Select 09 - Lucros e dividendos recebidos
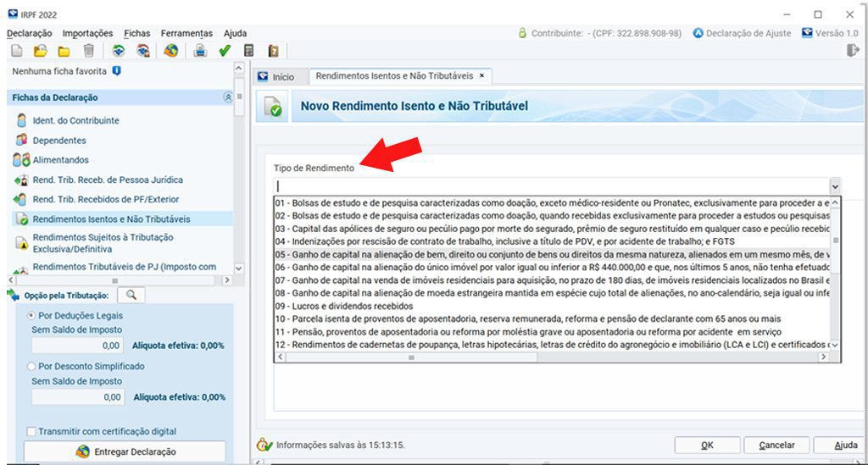 (552, 306)
